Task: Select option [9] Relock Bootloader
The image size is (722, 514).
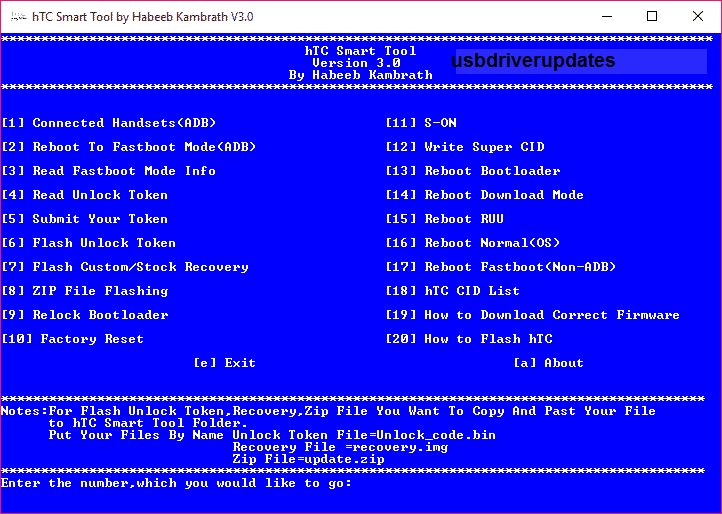Action: pos(85,315)
